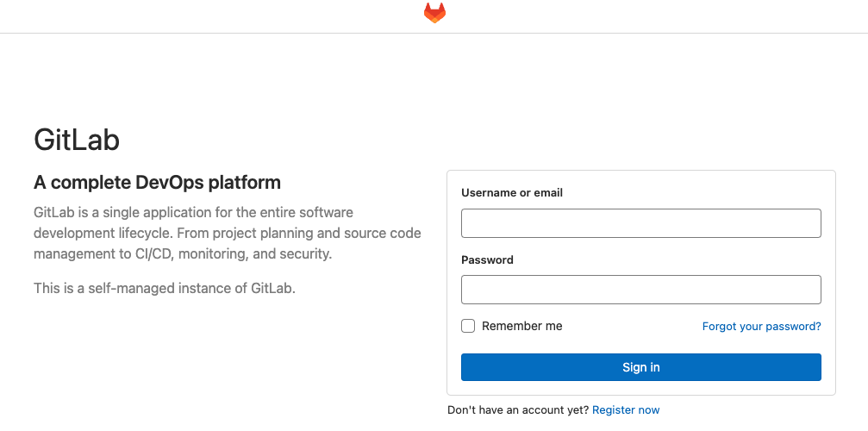Click the word security in the description
This screenshot has width=868, height=431.
pos(307,254)
